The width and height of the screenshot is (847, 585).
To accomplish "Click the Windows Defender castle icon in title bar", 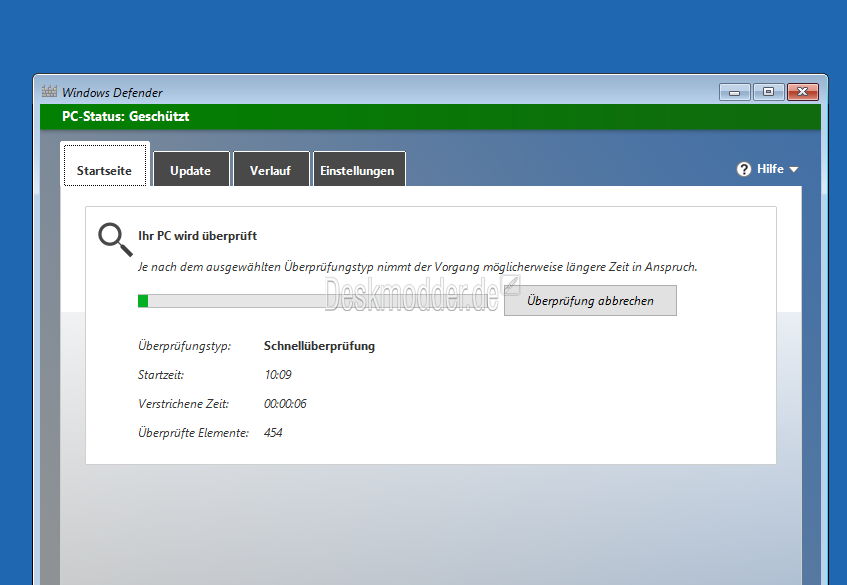I will tap(49, 91).
